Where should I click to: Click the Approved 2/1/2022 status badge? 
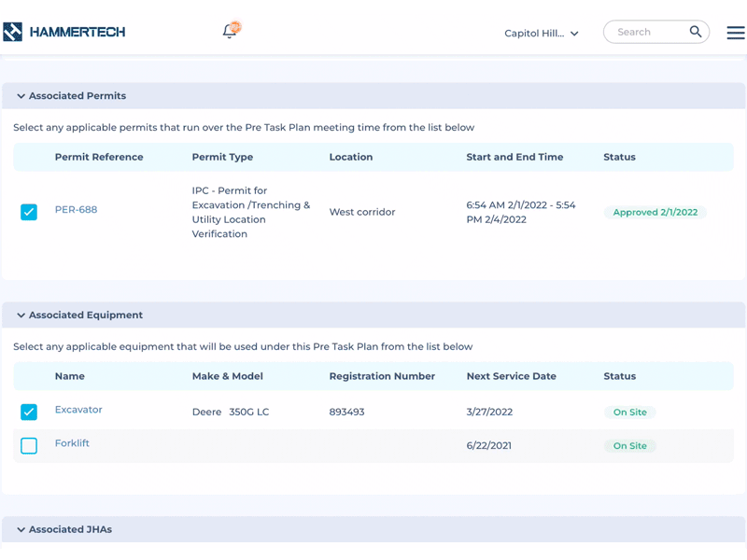655,213
